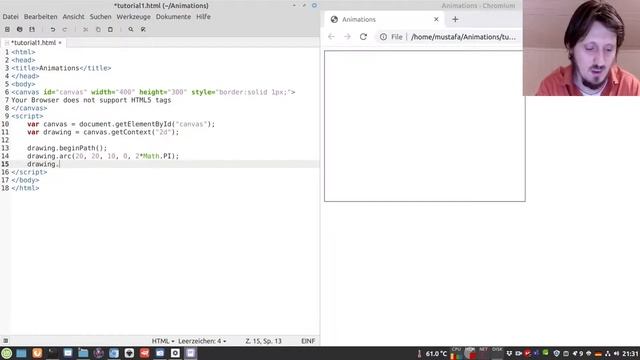640x360 pixels.
Task: Click the HTML canvas in the browser
Action: 424,126
